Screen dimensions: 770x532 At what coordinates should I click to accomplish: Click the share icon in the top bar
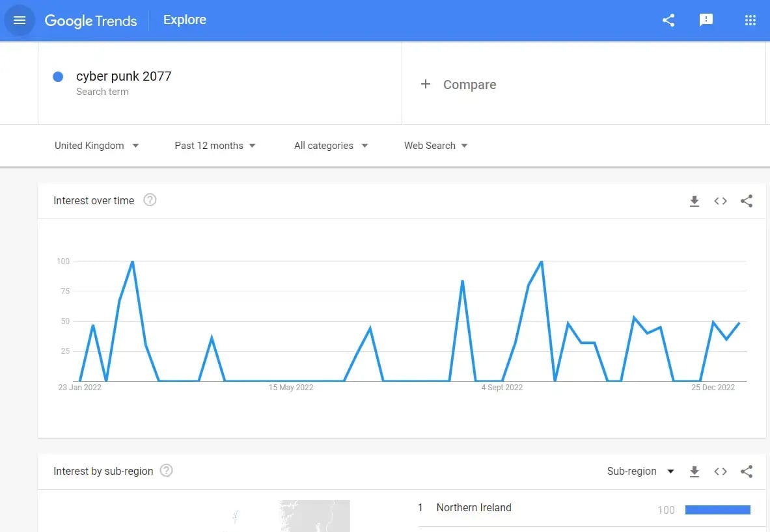[668, 20]
